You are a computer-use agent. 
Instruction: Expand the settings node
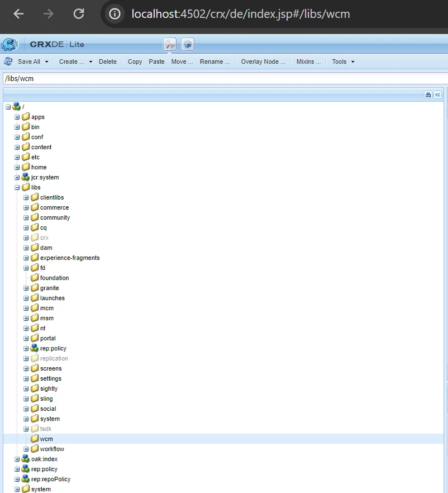pos(26,378)
